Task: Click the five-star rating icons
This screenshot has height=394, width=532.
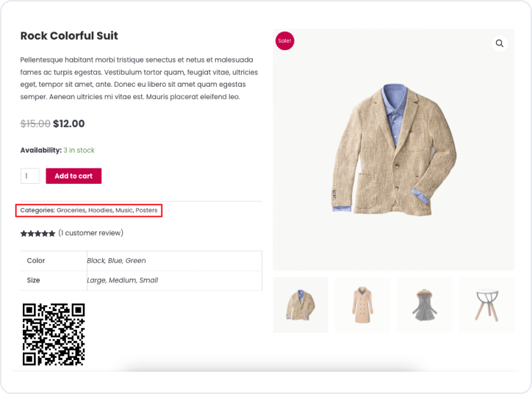Action: coord(37,234)
